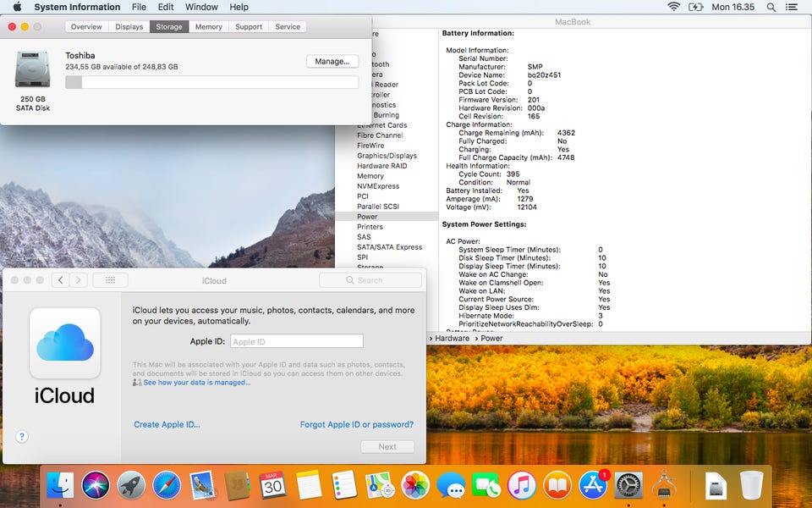Click Hardware in the path bar
Viewport: 812px width, 508px height.
452,338
